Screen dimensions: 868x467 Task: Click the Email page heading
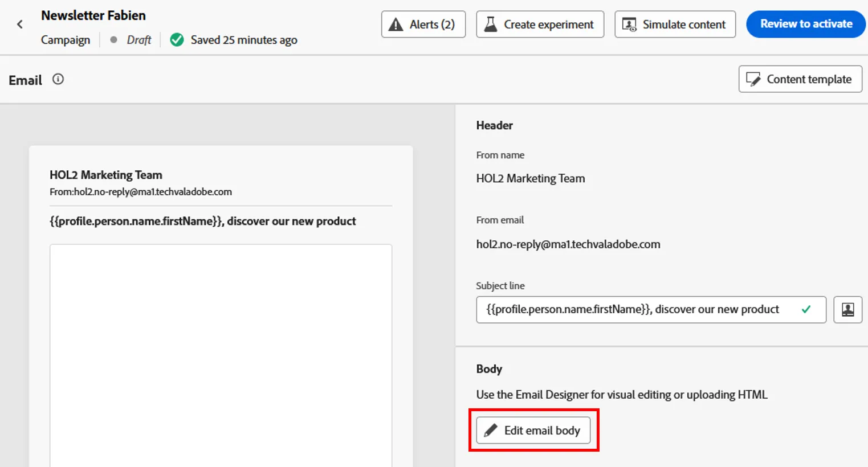click(26, 80)
